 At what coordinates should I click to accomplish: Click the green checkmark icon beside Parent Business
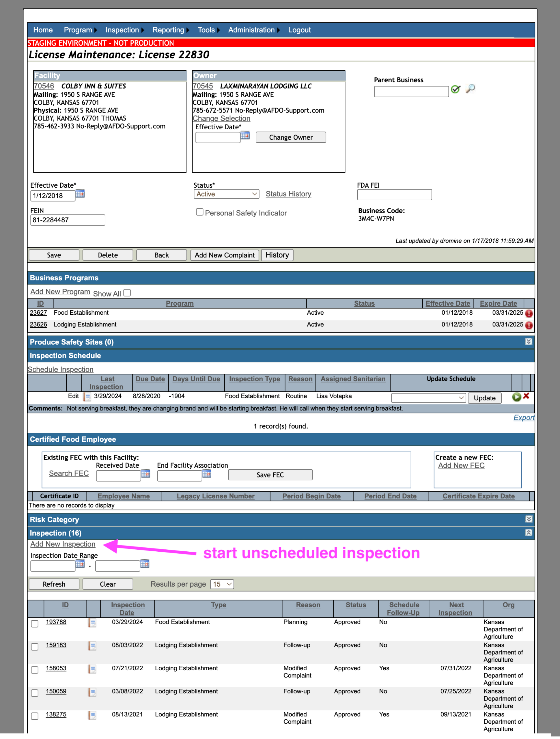[x=456, y=89]
